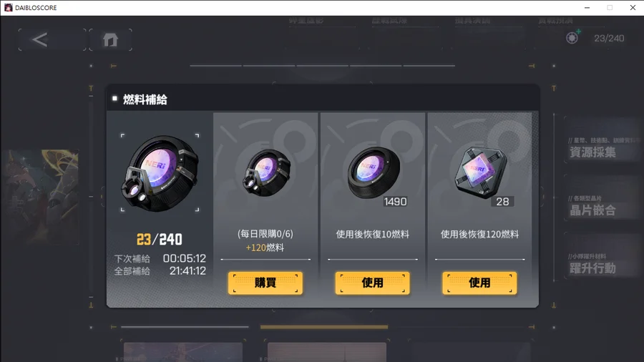Select the fuel chip item with 28
The height and width of the screenshot is (362, 644).
point(480,172)
